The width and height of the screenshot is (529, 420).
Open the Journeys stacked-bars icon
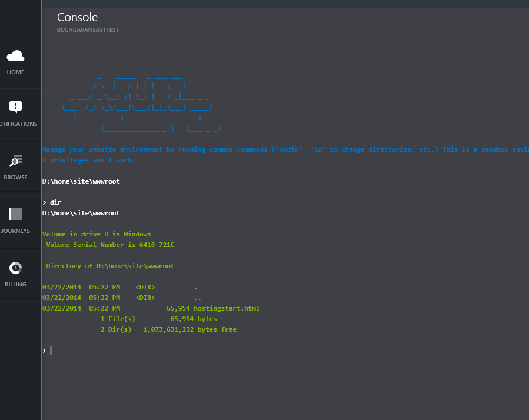(15, 214)
